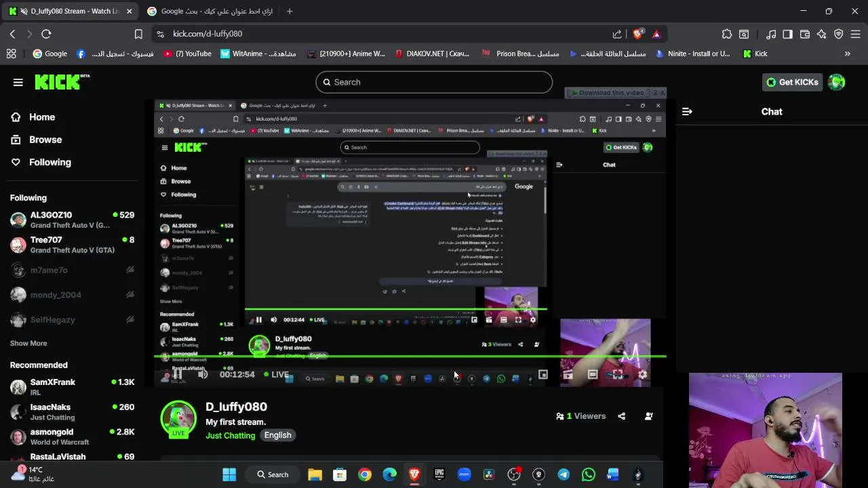Viewport: 868px width, 488px height.
Task: Open Brave main hamburger menu
Action: (x=856, y=34)
